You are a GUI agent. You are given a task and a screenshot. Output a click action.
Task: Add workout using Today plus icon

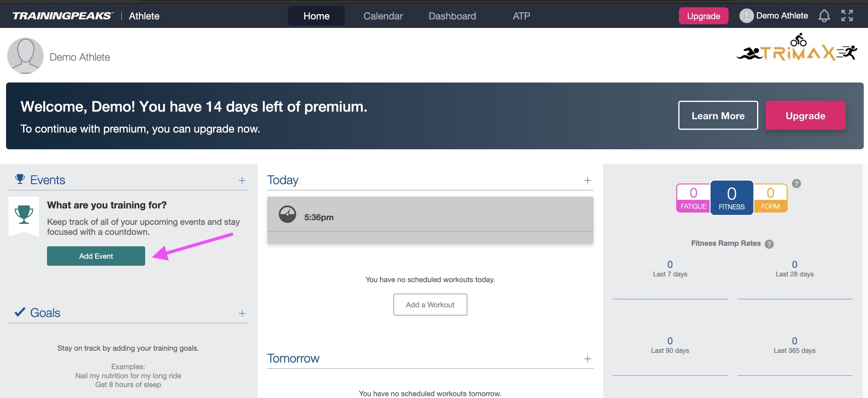point(587,180)
